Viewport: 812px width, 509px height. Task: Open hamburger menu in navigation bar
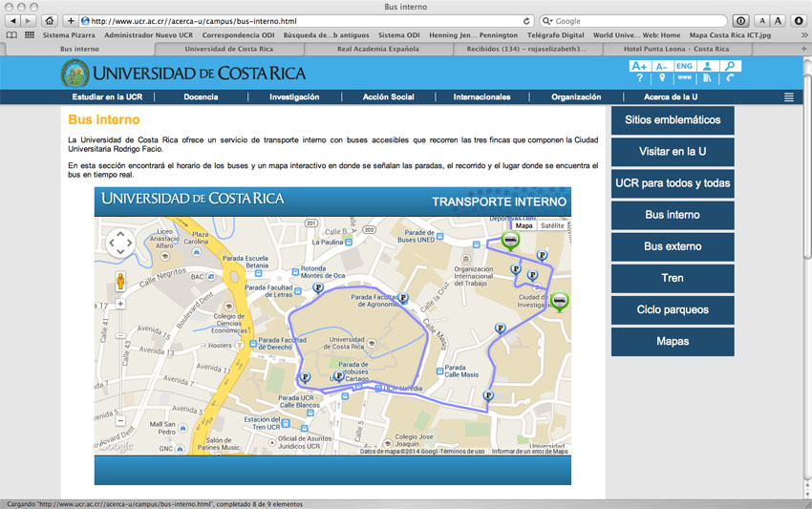coord(789,96)
